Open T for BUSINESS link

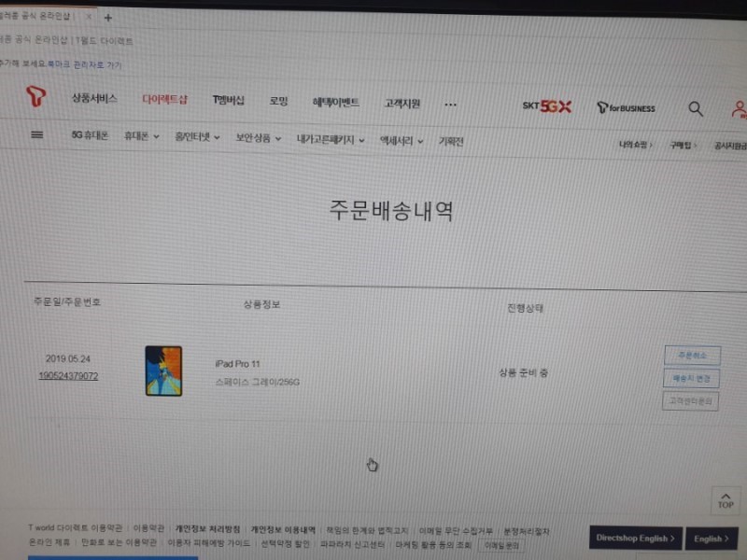point(626,108)
